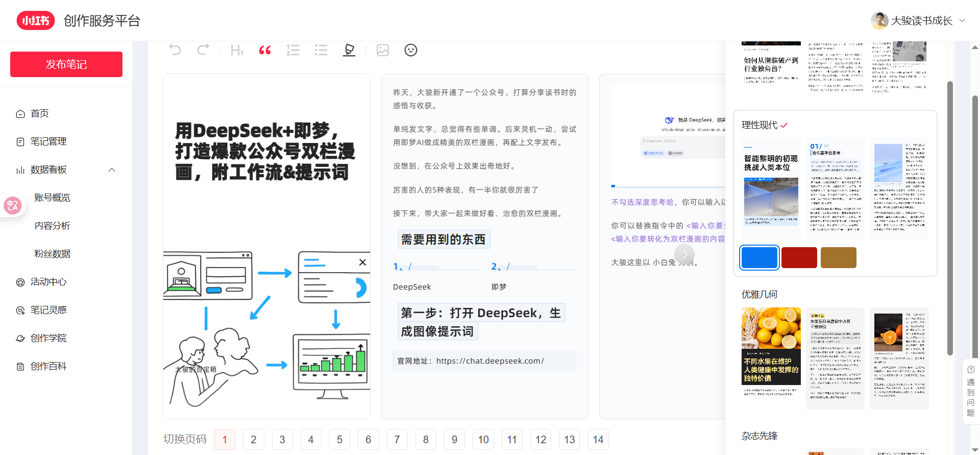Image resolution: width=980 pixels, height=455 pixels.
Task: Select the cover page preview card
Action: pos(266,246)
